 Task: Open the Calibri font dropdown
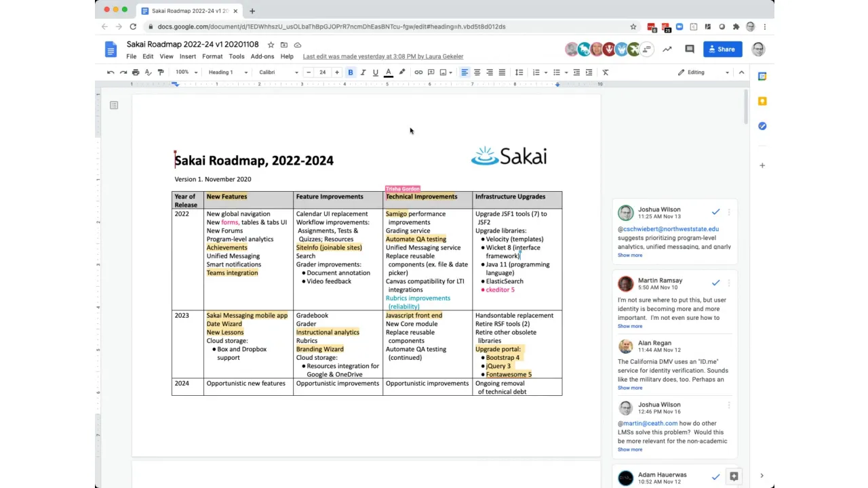[x=278, y=72]
